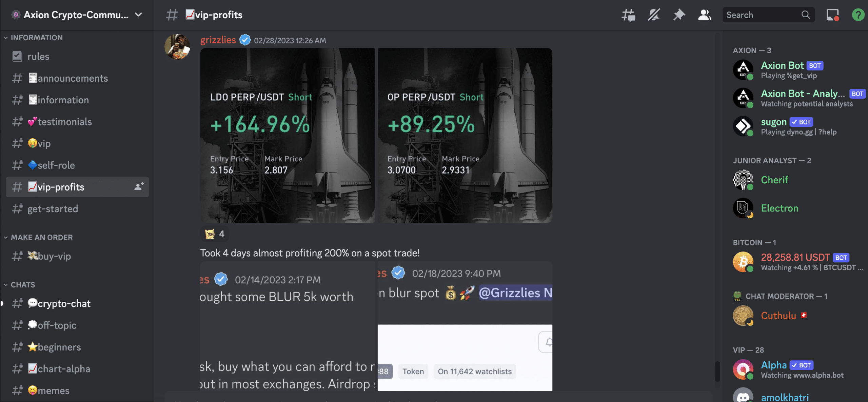Click the get-started channel button
The width and height of the screenshot is (868, 402).
53,208
